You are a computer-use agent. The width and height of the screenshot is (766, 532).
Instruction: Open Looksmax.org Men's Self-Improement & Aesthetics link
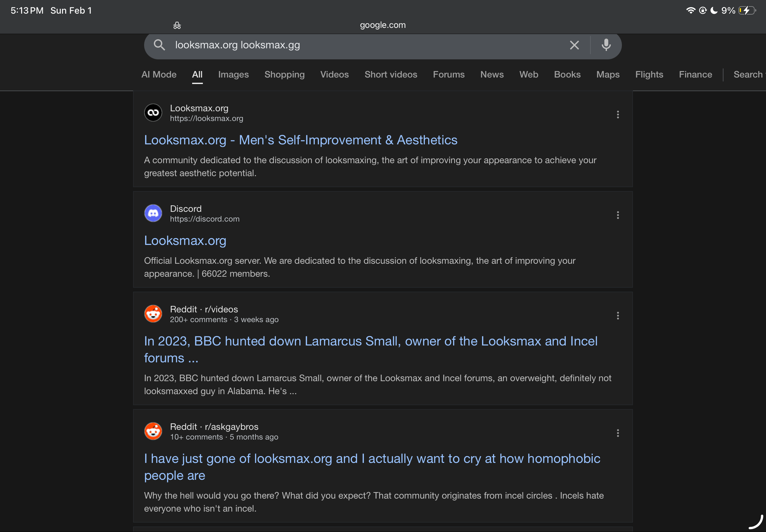(x=301, y=140)
